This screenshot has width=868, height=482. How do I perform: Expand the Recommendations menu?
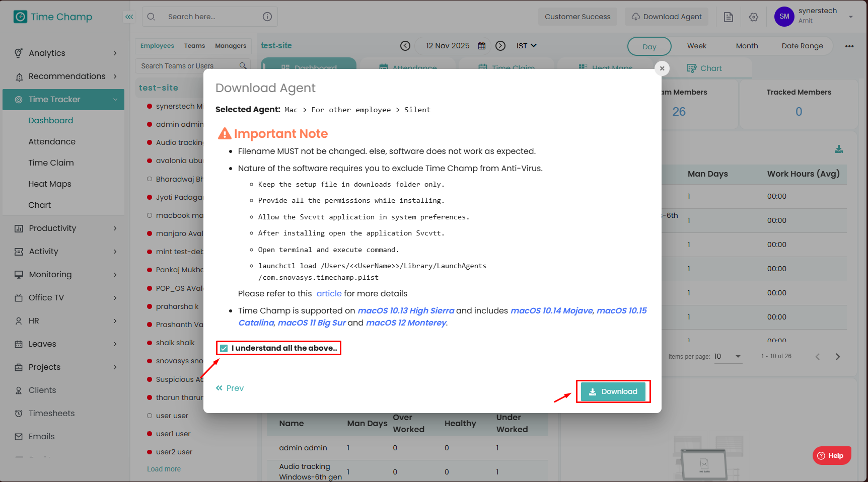[x=115, y=76]
